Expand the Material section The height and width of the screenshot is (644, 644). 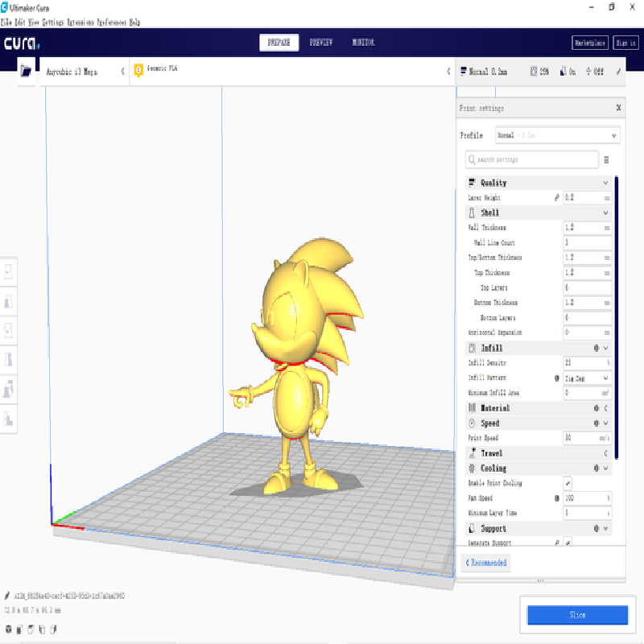(x=605, y=408)
